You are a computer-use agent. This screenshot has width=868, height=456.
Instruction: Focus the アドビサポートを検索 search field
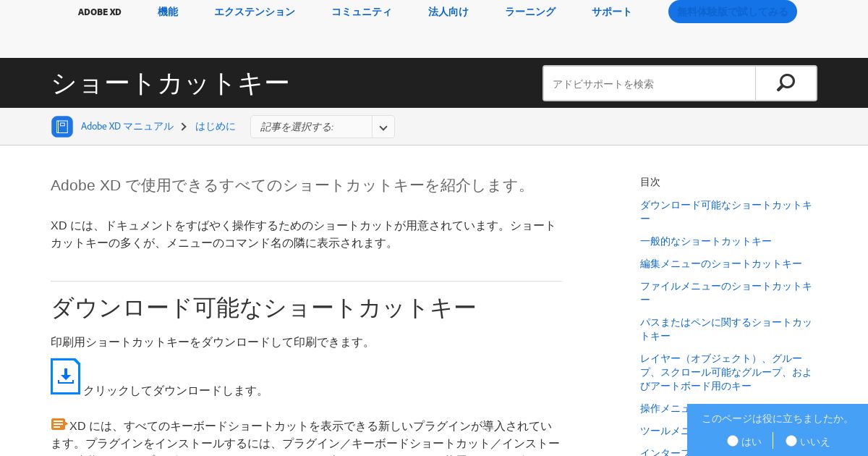pos(650,83)
